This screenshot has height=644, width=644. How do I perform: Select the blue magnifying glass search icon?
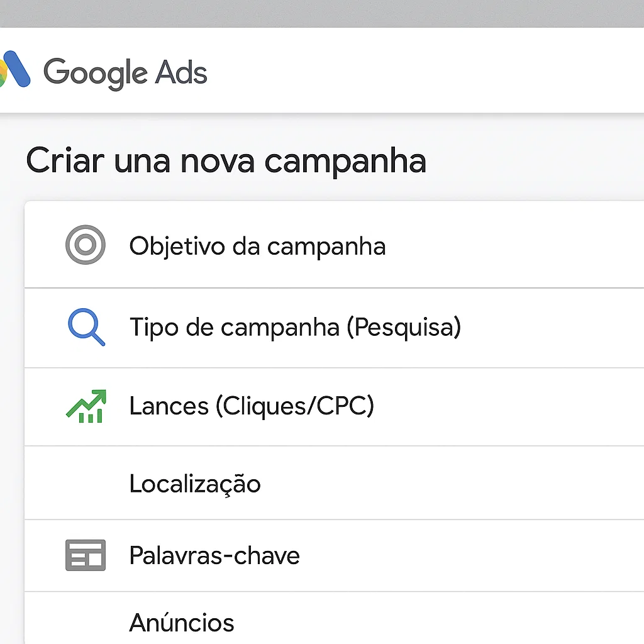[86, 327]
